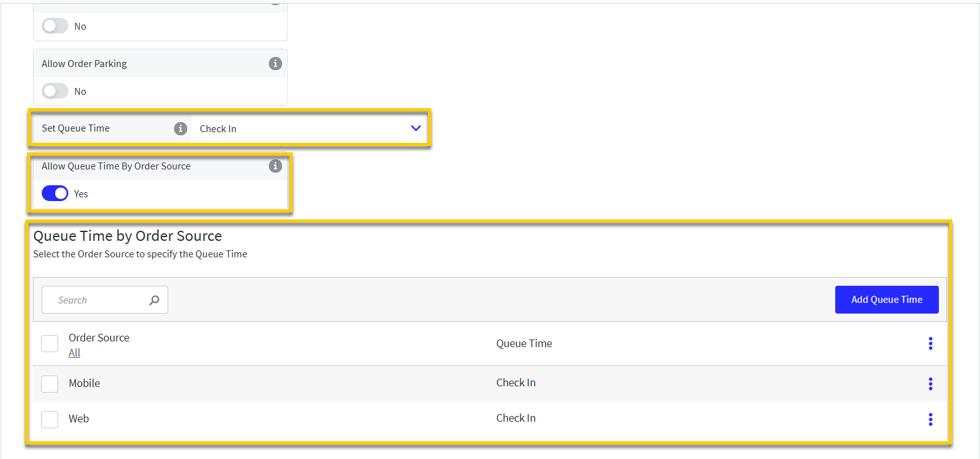Screen dimensions: 980x459
Task: Expand the Set Queue Time dropdown arrow
Action: coord(415,128)
